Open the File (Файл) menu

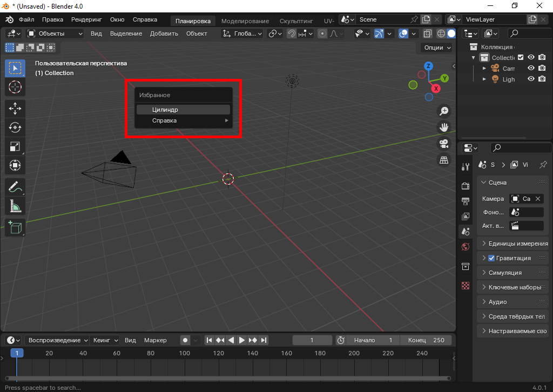click(x=26, y=19)
